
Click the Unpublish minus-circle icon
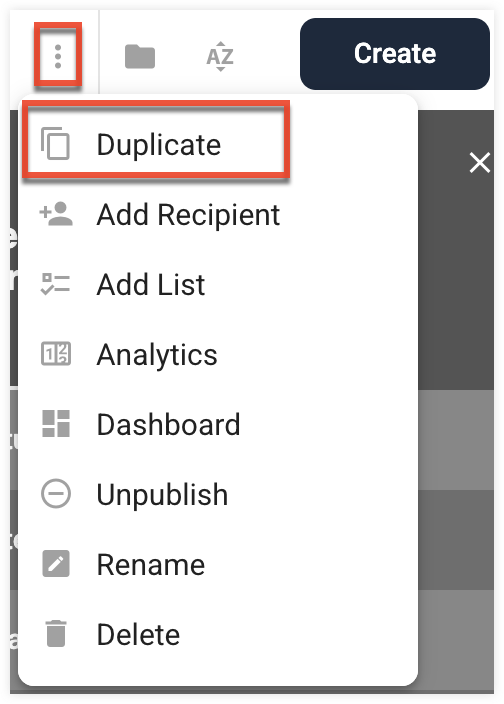click(56, 494)
